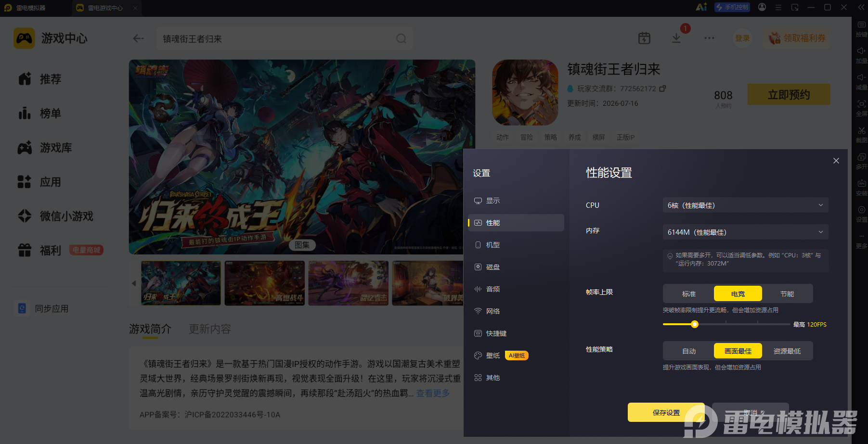
Task: Open the hamburger menu in the title bar
Action: (778, 7)
